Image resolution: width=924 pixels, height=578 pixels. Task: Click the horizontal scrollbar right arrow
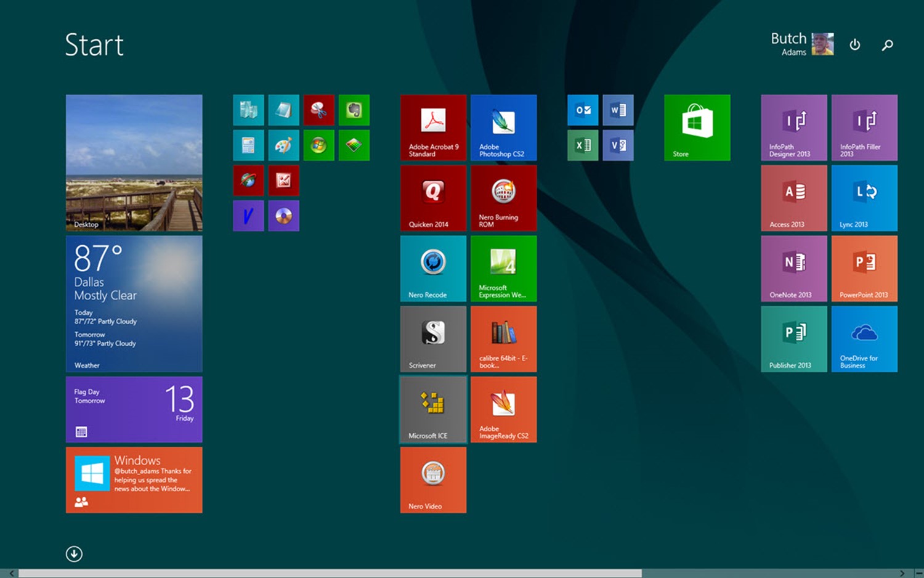(902, 573)
